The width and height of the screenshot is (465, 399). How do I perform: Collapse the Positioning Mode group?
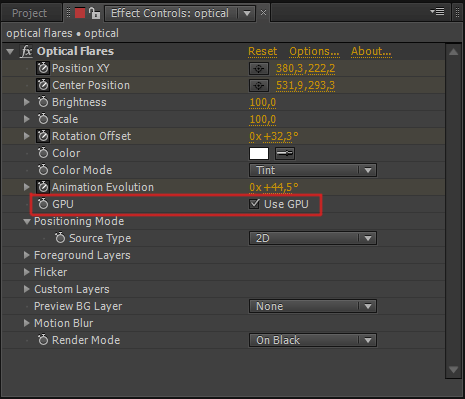point(27,222)
